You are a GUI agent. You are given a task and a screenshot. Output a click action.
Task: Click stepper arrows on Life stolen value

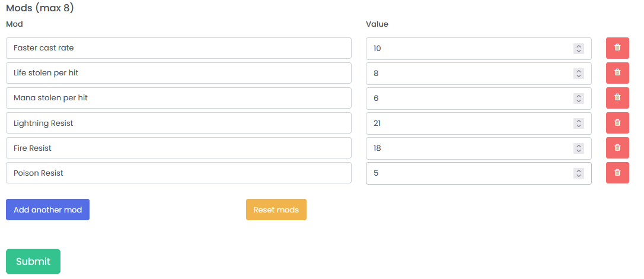pos(579,74)
